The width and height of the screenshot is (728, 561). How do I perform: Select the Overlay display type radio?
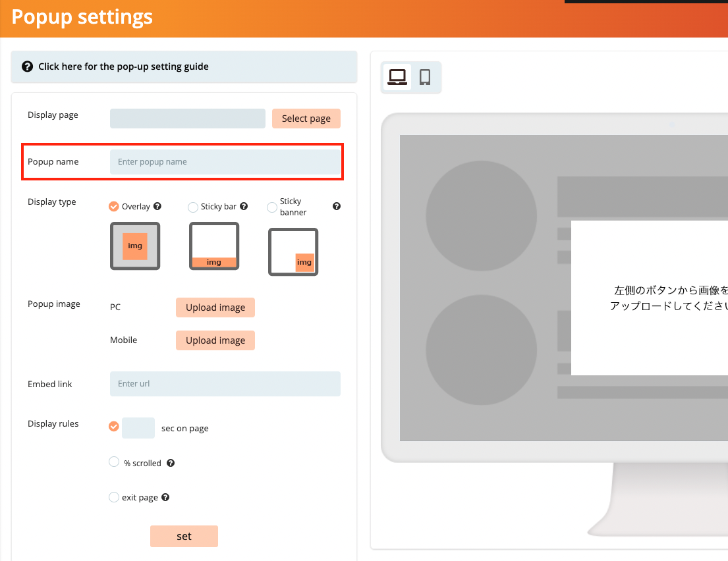coord(113,206)
